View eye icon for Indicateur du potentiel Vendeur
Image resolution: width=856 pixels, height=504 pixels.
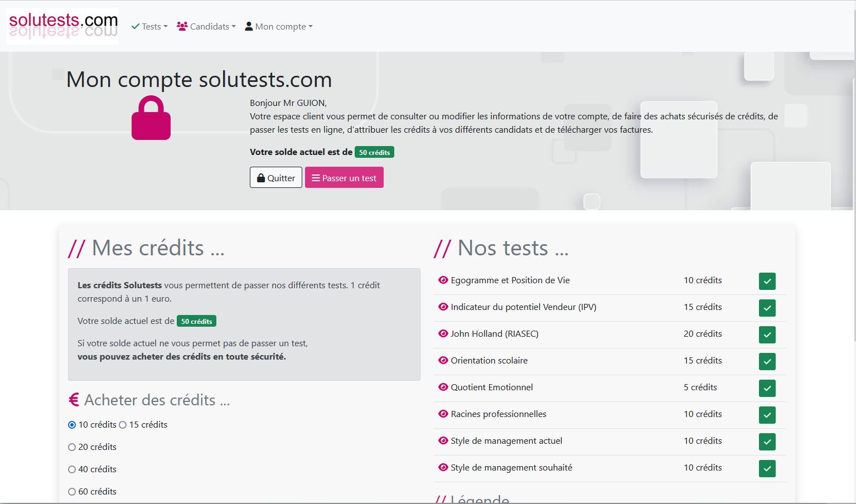443,307
